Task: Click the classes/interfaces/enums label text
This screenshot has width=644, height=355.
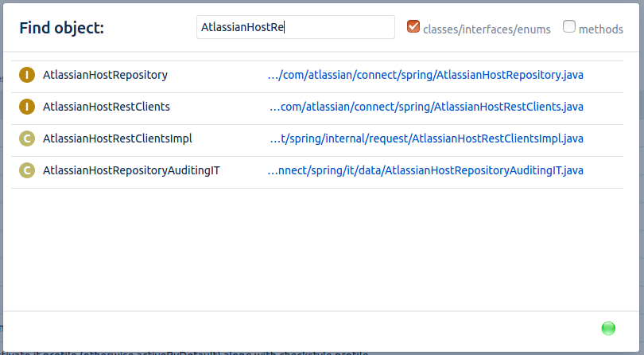Action: tap(487, 29)
